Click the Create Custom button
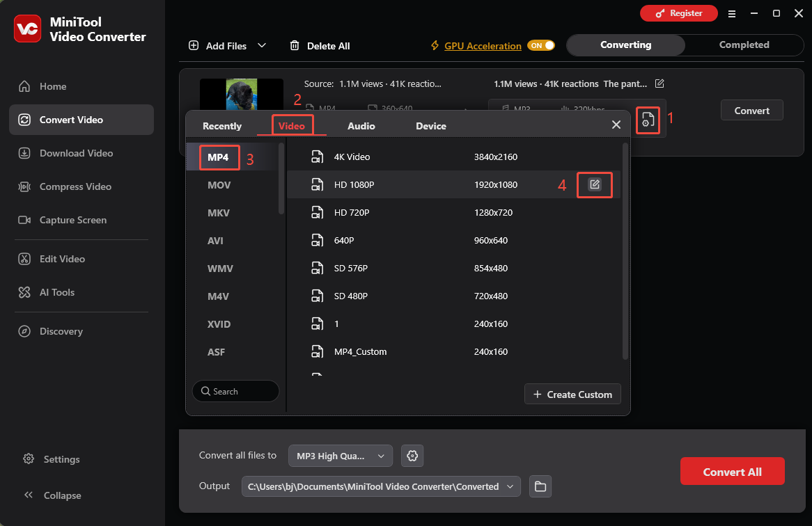 click(572, 394)
